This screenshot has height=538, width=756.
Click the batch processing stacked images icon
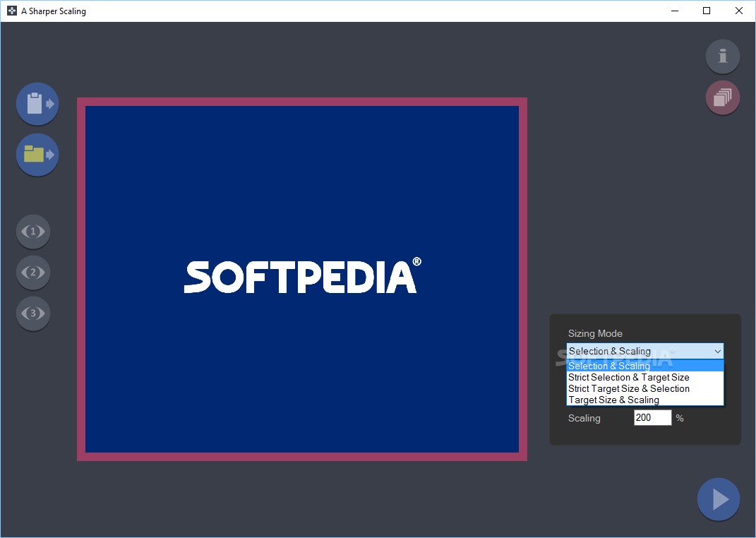click(723, 97)
